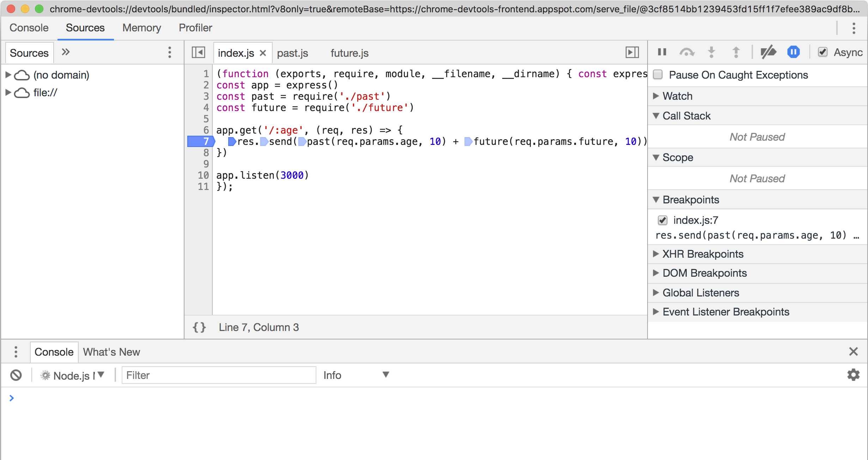
Task: Open the DevTools main three-dot menu
Action: 854,28
